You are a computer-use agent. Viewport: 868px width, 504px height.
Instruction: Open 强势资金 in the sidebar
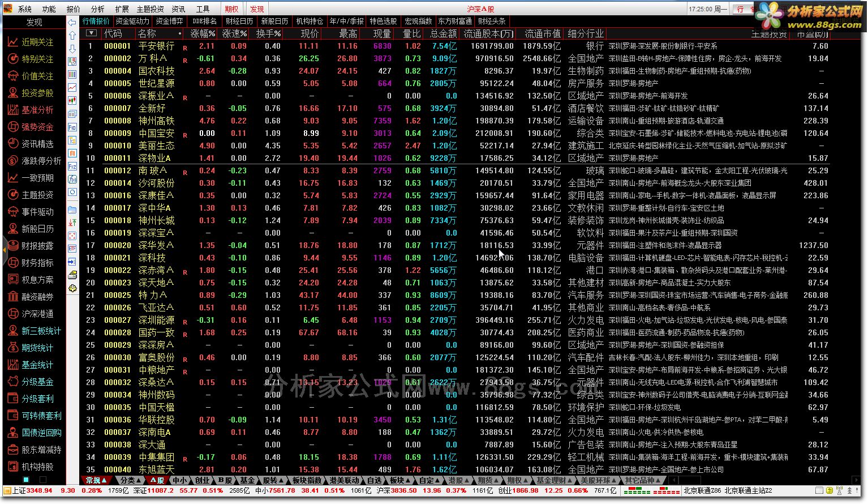[x=31, y=127]
